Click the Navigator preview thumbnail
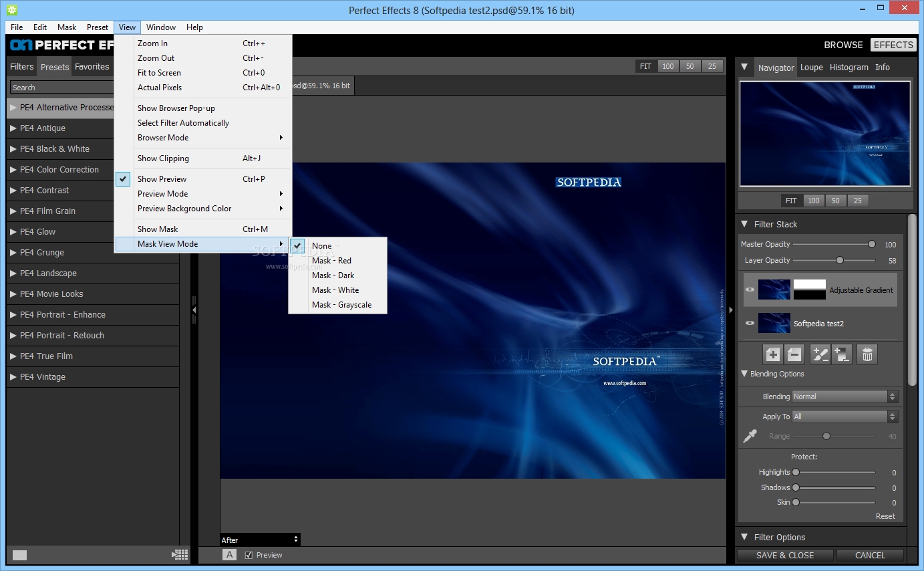 tap(825, 134)
